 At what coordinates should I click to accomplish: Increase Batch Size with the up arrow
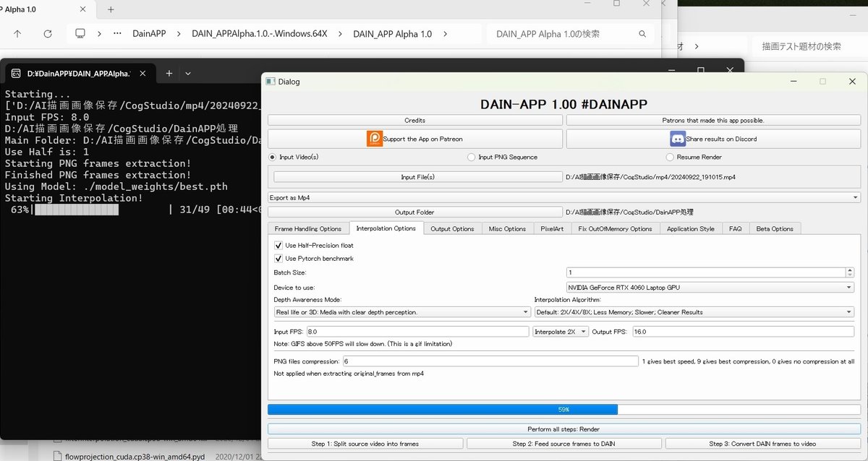click(850, 270)
